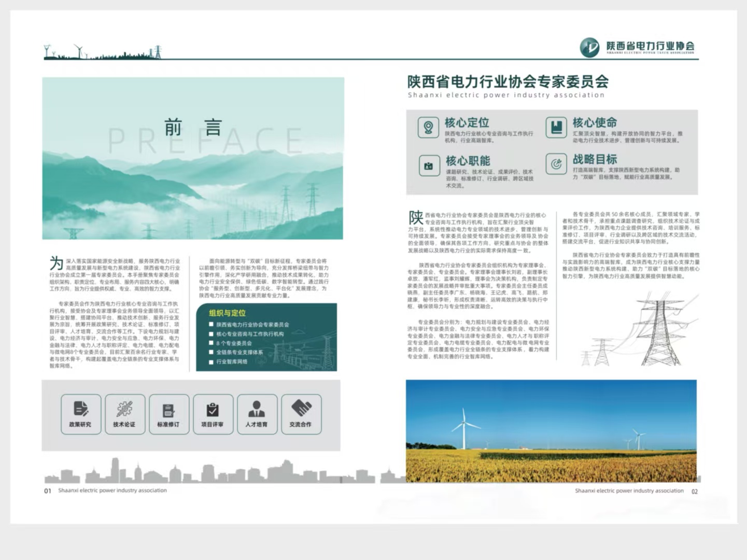Click the transmission tower sketch illustration

coord(639,328)
